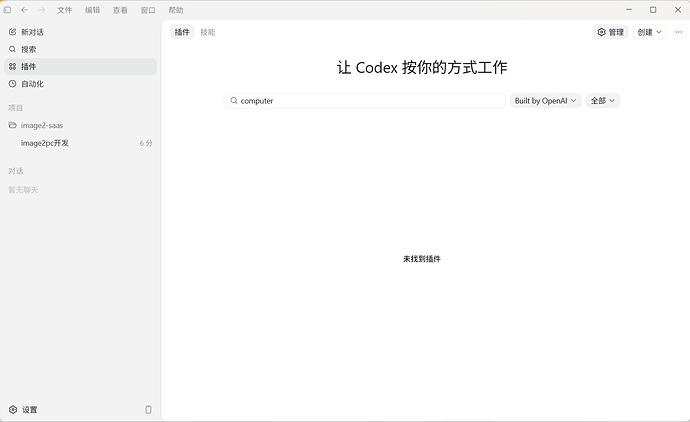Image resolution: width=690 pixels, height=422 pixels.
Task: Click the 对话 section header
Action: tap(15, 171)
